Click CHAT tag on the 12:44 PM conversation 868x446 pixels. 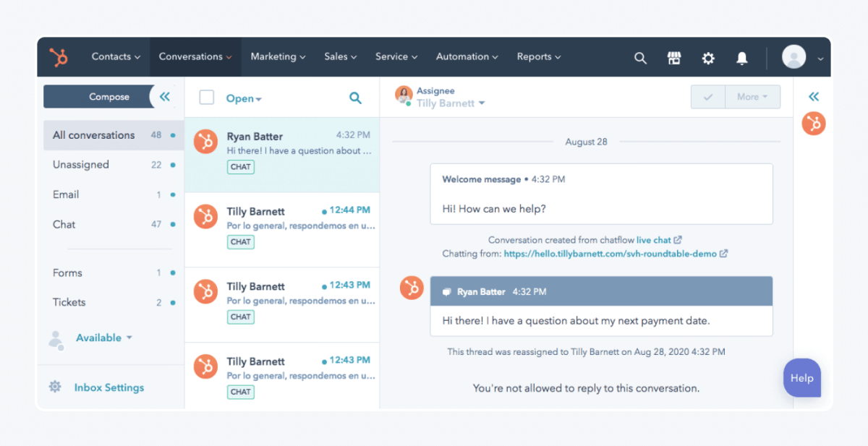pyautogui.click(x=241, y=241)
